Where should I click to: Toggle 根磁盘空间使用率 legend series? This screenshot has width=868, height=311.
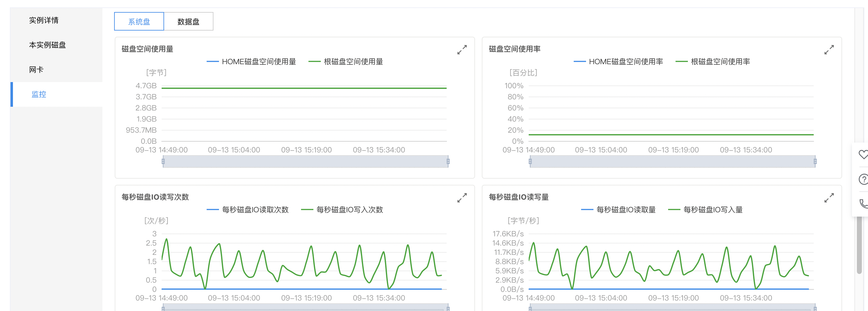[713, 62]
